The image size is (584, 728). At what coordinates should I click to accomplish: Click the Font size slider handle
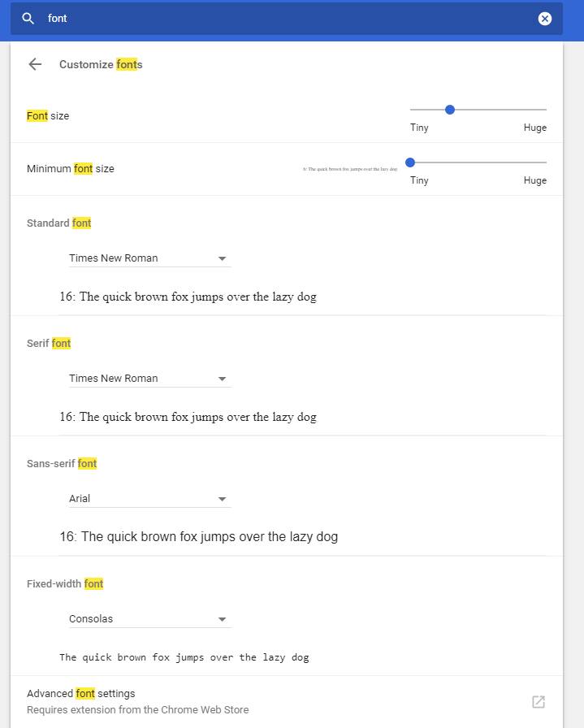tap(449, 110)
